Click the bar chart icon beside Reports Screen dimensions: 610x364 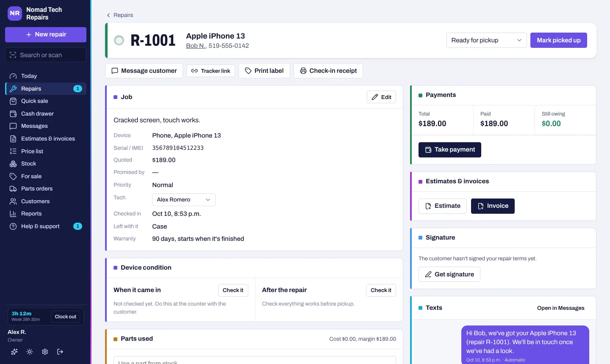click(x=13, y=214)
